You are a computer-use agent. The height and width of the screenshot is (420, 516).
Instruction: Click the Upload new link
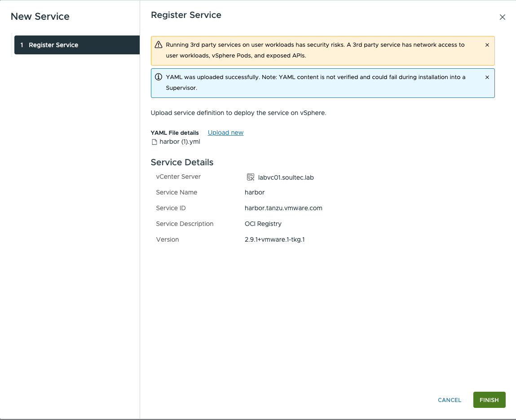coord(225,133)
